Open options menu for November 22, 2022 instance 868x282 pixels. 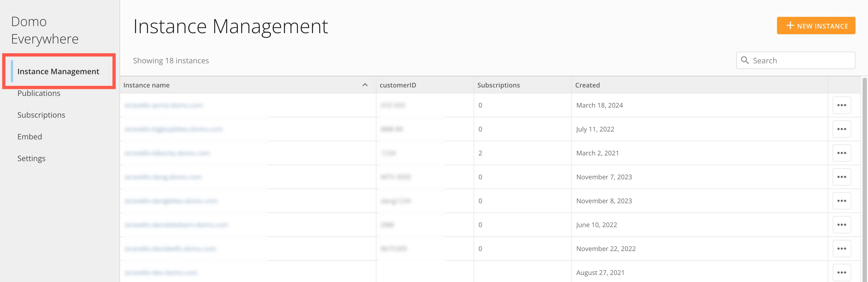pyautogui.click(x=841, y=249)
